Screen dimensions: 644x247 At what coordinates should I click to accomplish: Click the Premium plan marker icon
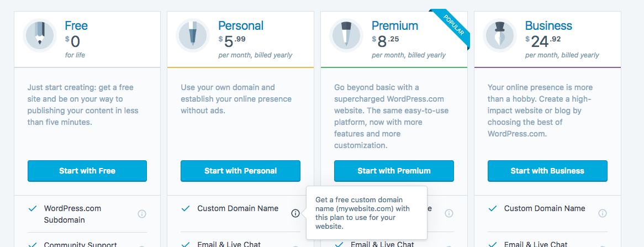coord(346,35)
